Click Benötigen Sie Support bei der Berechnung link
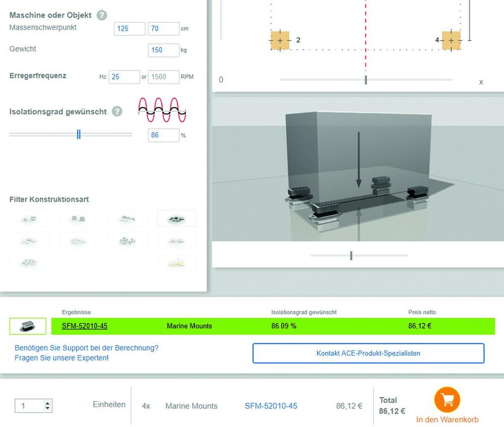 click(87, 348)
